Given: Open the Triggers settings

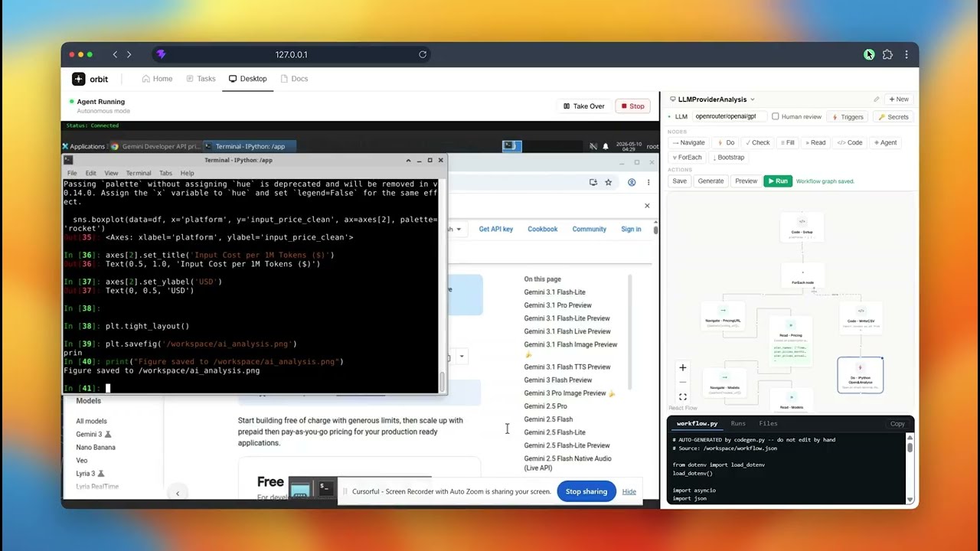Looking at the screenshot, I should click(x=847, y=117).
